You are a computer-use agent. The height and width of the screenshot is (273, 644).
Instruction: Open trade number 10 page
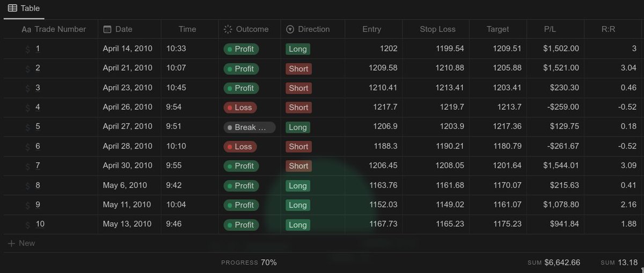click(40, 224)
